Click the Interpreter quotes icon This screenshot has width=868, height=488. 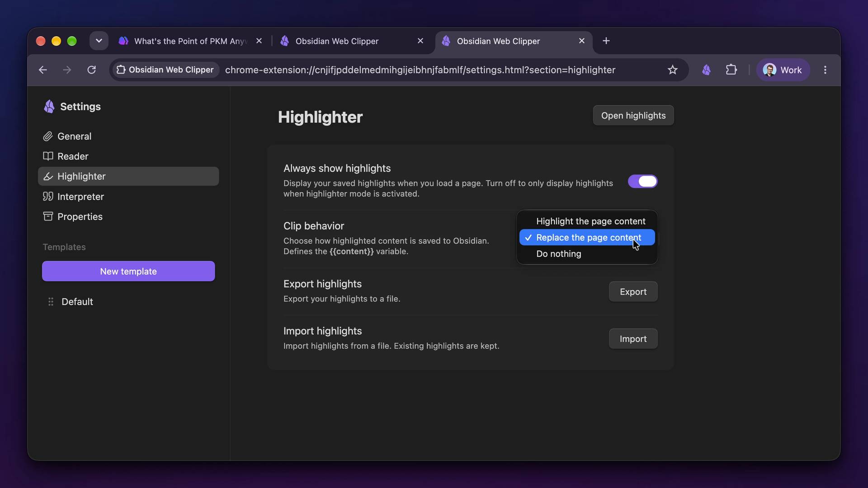(x=48, y=197)
